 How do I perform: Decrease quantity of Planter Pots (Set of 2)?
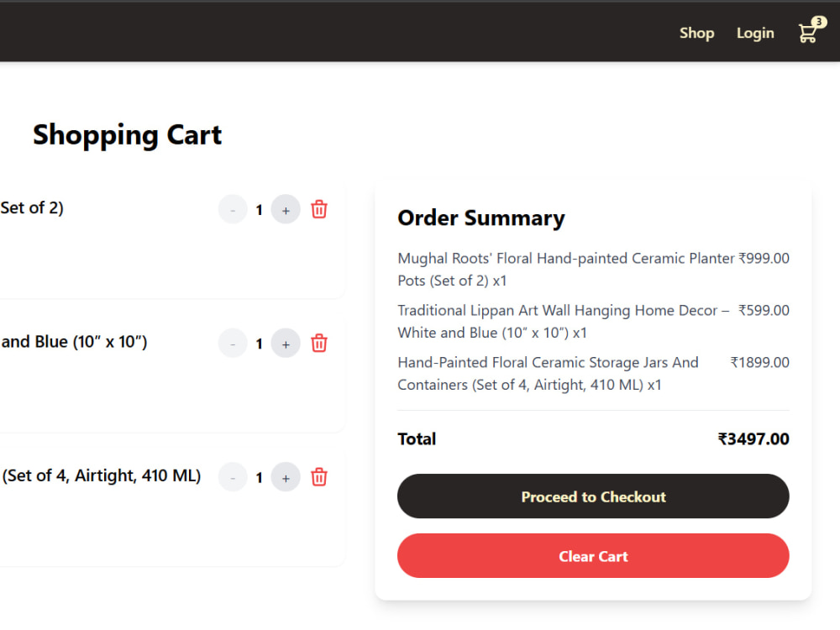pos(233,209)
